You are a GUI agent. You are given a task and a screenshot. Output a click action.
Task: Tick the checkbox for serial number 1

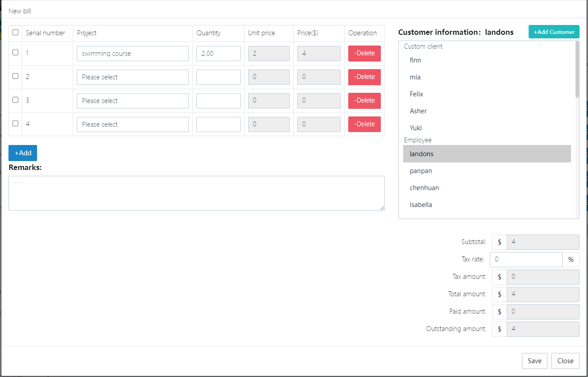point(16,53)
